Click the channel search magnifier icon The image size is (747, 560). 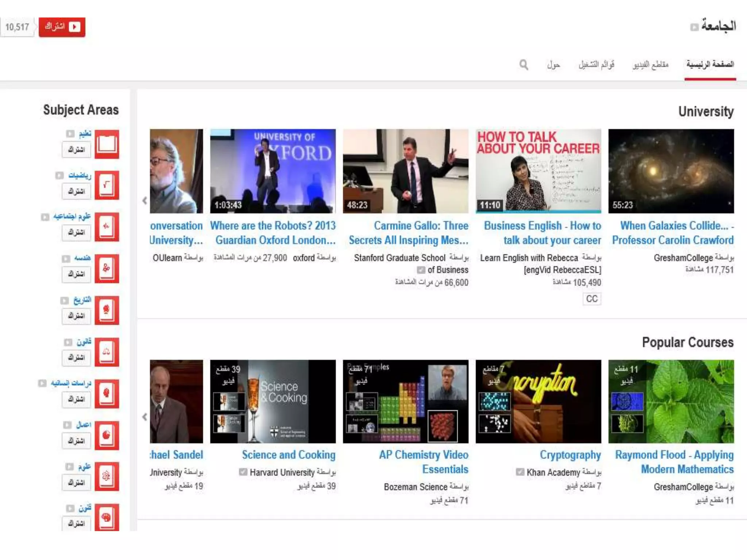pyautogui.click(x=524, y=65)
